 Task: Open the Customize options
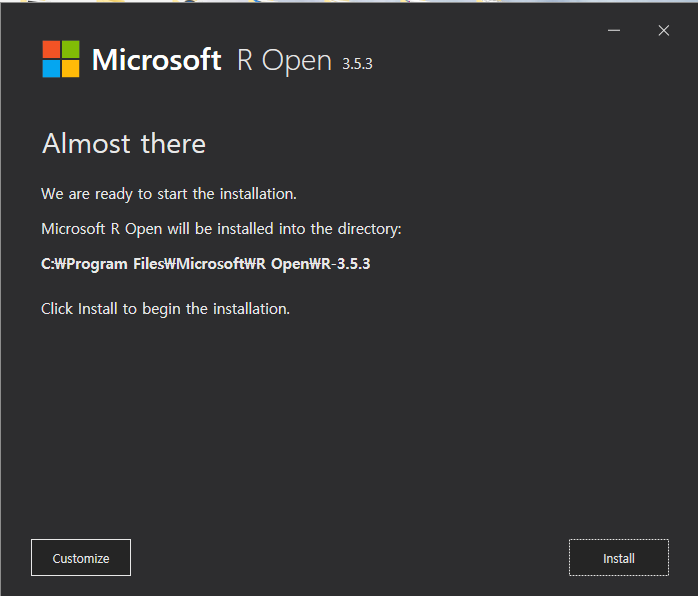pyautogui.click(x=81, y=557)
